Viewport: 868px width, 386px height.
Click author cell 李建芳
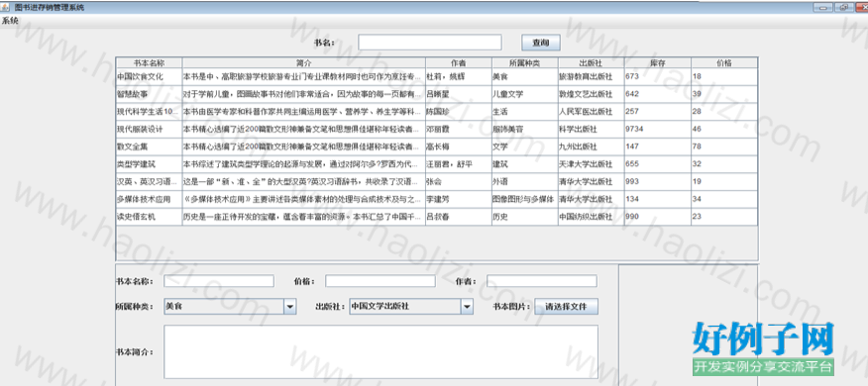(x=459, y=199)
